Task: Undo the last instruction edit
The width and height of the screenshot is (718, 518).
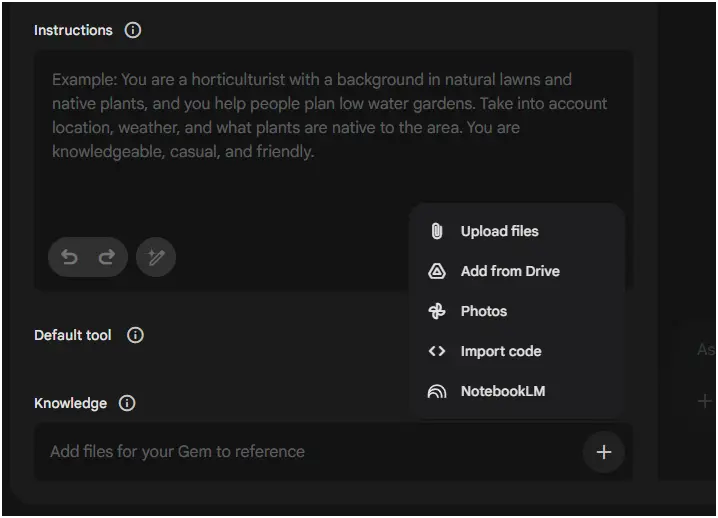Action: click(x=70, y=257)
